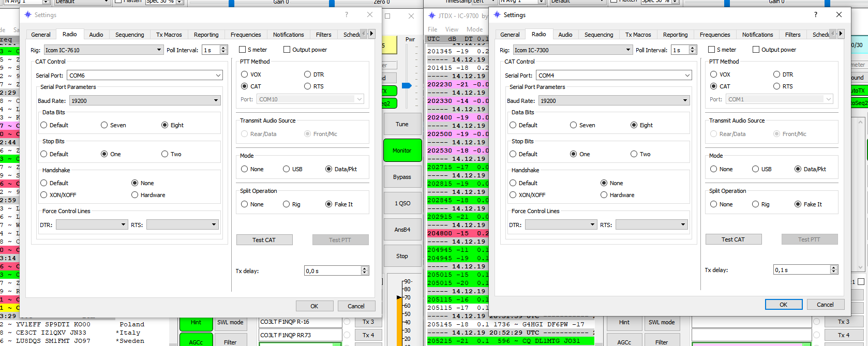Tick S meter checkbox in IC-7300 Settings
The image size is (868, 346).
711,50
